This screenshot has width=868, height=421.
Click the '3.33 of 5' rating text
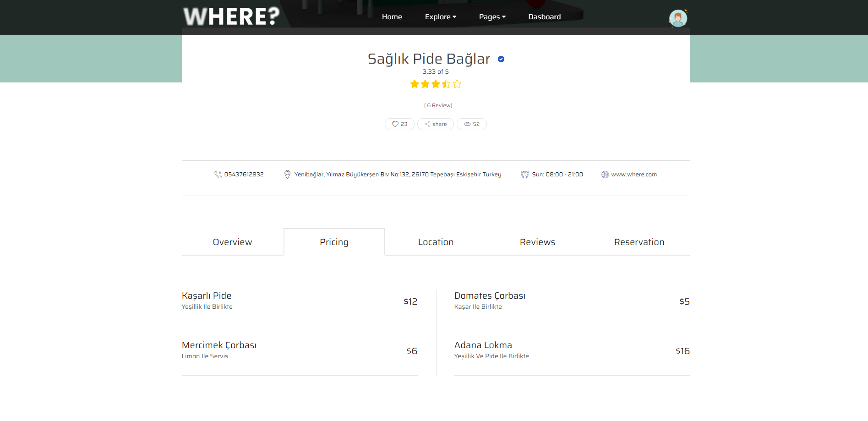click(x=436, y=71)
